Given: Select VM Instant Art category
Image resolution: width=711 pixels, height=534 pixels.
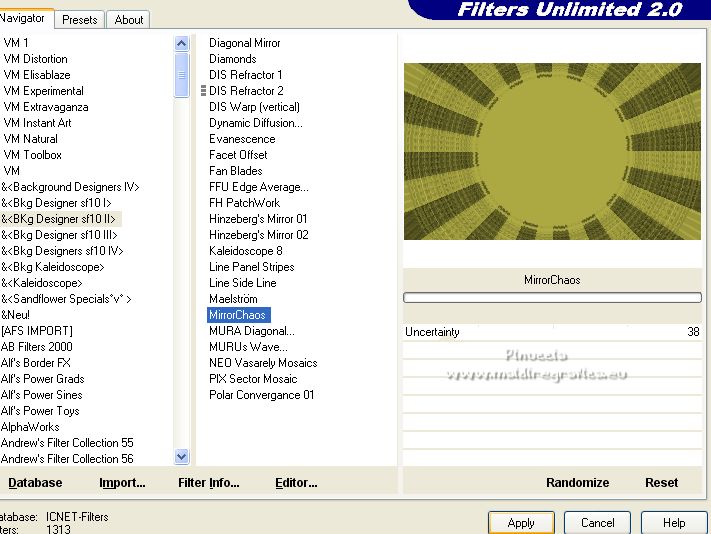Looking at the screenshot, I should pyautogui.click(x=37, y=123).
